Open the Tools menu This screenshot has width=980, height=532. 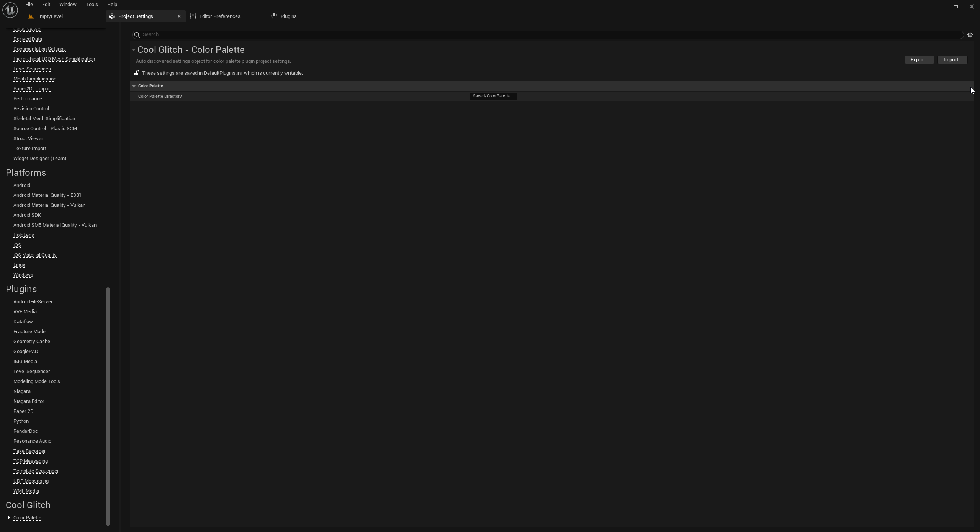click(92, 4)
